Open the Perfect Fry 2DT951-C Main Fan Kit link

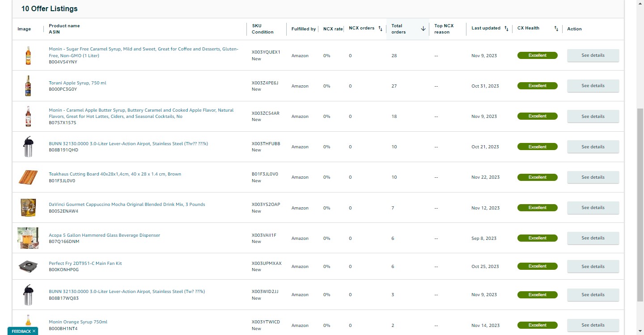[85, 264]
